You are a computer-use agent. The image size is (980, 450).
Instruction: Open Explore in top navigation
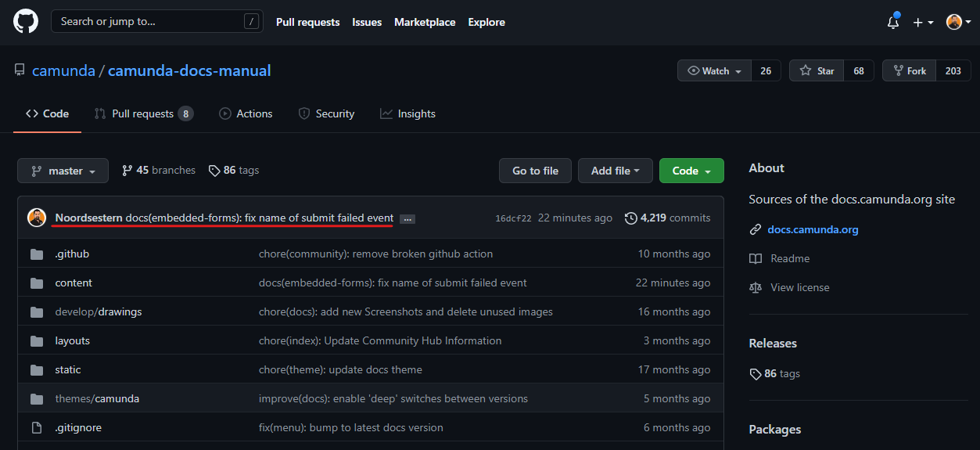(486, 22)
